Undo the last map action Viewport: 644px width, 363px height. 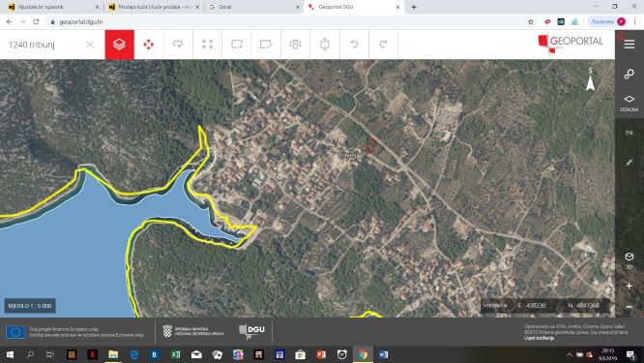[x=354, y=45]
